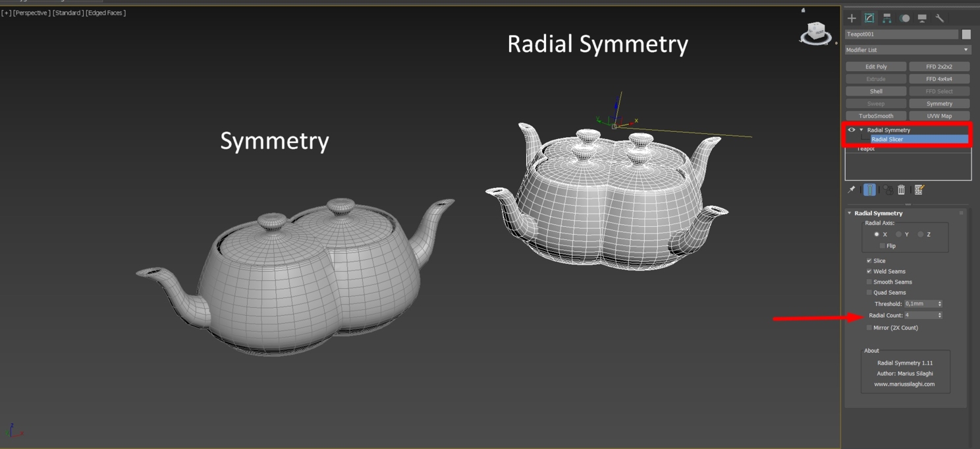The image size is (980, 449).
Task: Click the Symmetry modifier button
Action: pyautogui.click(x=939, y=104)
